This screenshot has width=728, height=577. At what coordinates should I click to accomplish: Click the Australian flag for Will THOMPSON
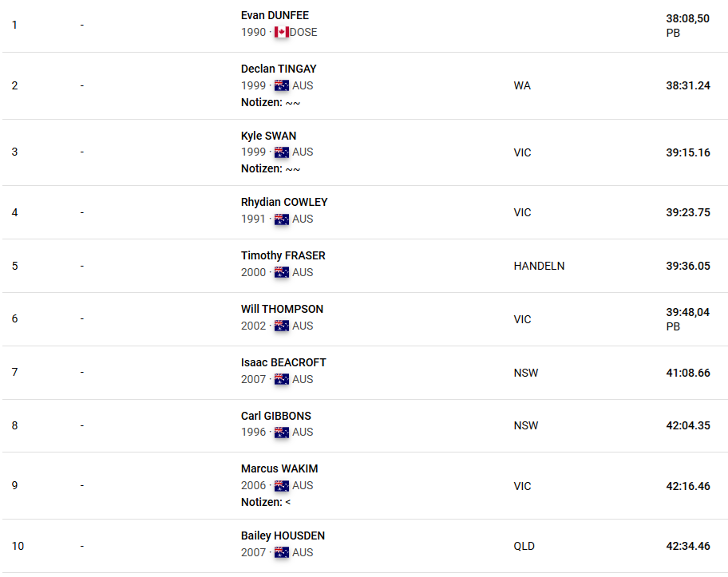coord(281,326)
